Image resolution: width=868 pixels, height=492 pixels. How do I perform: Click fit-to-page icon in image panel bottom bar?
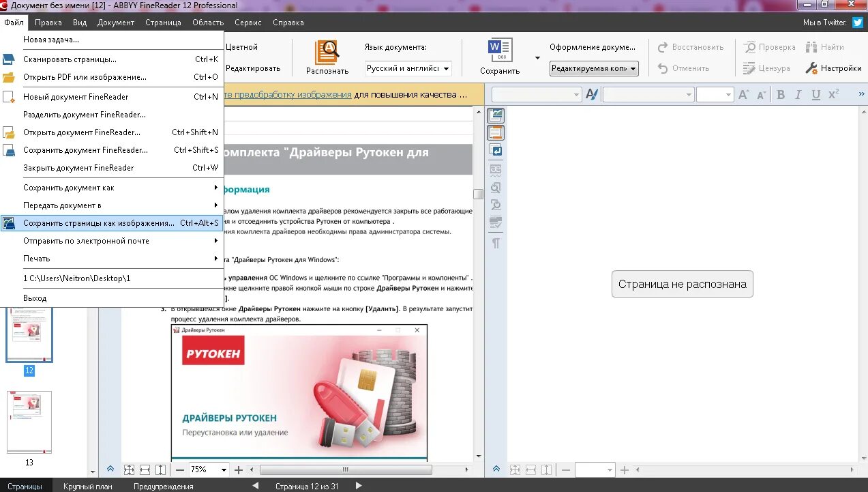[129, 469]
